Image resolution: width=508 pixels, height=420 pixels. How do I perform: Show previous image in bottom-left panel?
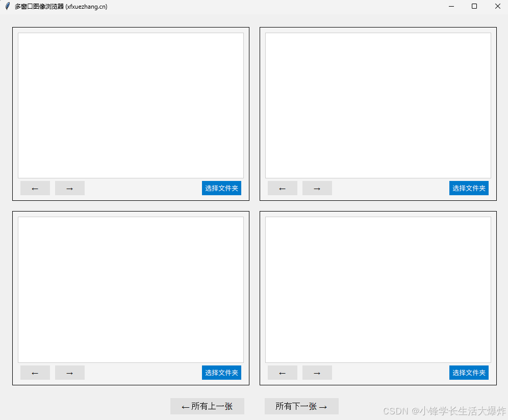point(35,373)
